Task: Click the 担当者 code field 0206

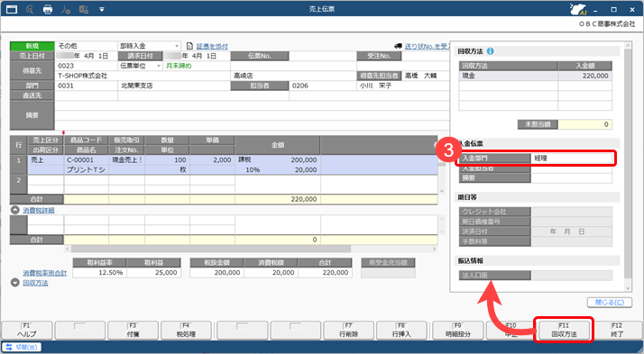Action: tap(322, 86)
